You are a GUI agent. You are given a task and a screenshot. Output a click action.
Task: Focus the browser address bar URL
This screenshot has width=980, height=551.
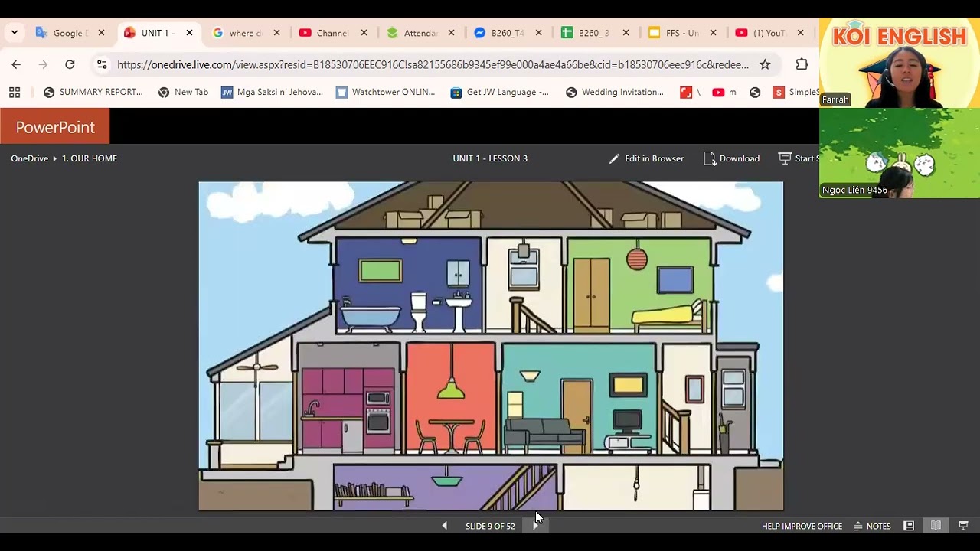tap(433, 64)
